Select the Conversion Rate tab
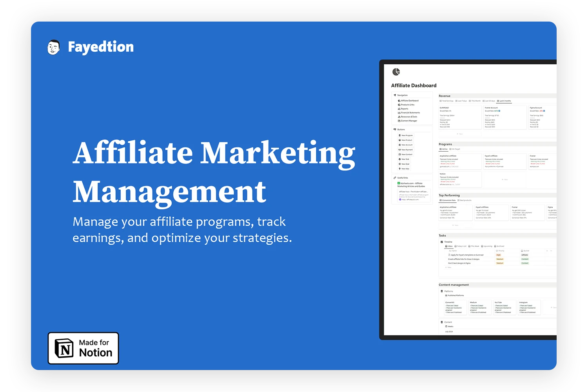The height and width of the screenshot is (392, 588). (448, 200)
